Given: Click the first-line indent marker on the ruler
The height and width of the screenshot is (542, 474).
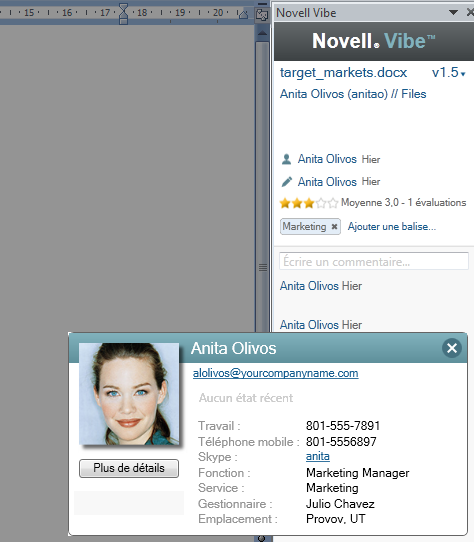Looking at the screenshot, I should coord(123,7).
